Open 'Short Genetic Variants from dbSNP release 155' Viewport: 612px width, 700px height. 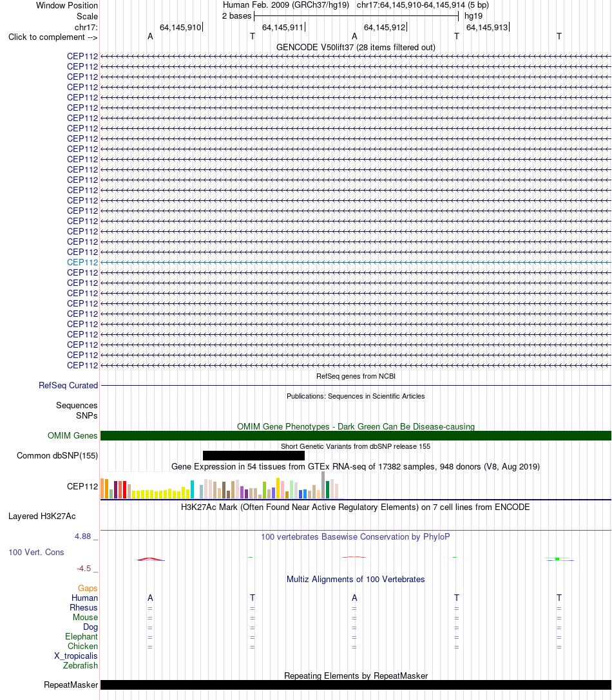click(356, 446)
